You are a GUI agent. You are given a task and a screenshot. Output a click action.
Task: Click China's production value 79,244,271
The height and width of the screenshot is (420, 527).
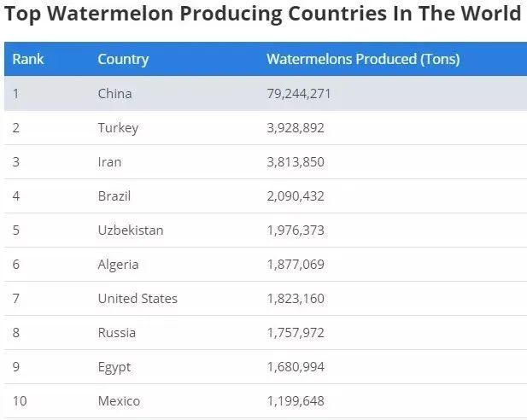coord(299,94)
